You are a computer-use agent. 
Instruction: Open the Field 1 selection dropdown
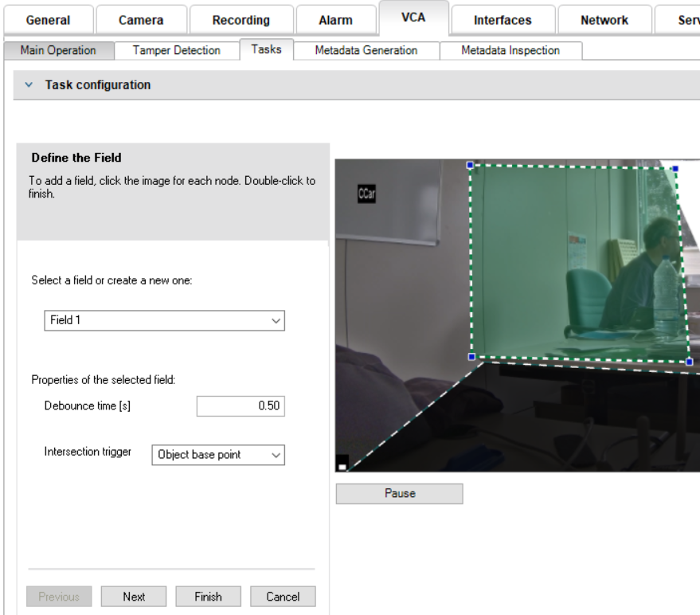coord(164,320)
